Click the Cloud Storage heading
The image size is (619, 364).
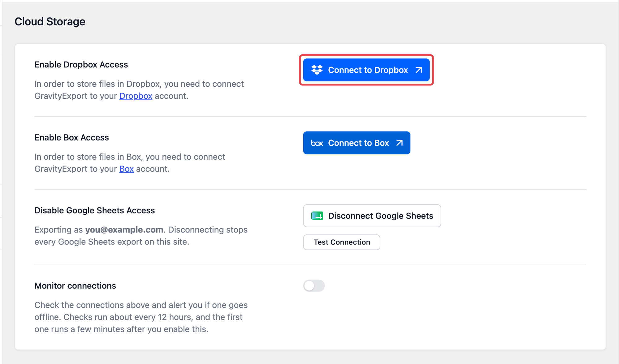click(50, 21)
